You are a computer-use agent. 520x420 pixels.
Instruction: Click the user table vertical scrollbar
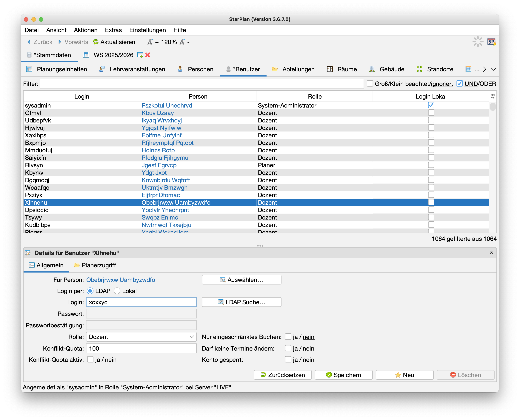493,107
